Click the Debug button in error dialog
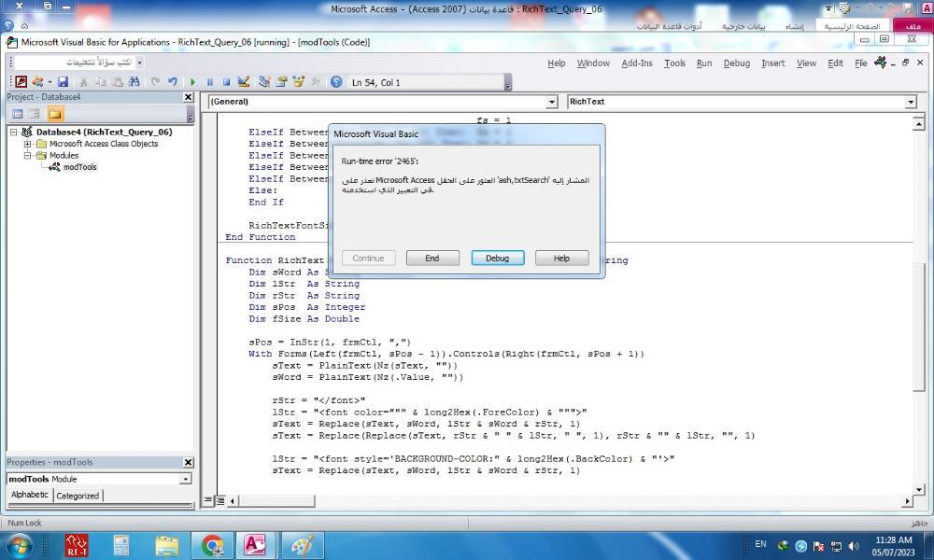The width and height of the screenshot is (934, 560). [498, 259]
